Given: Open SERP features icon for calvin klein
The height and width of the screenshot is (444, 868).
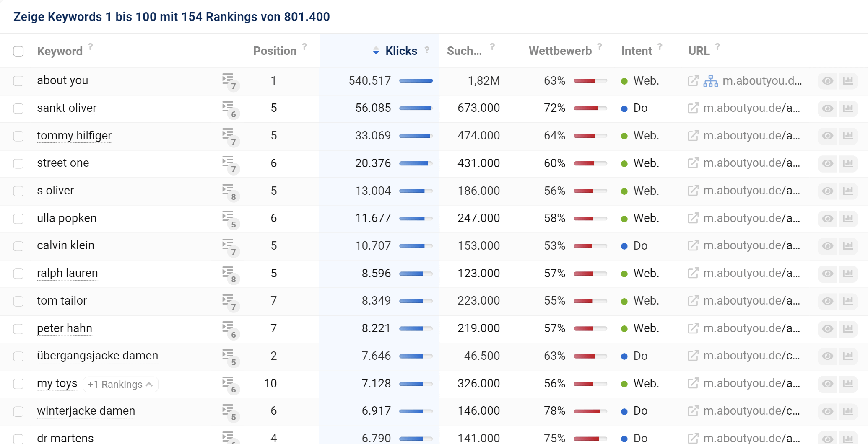Looking at the screenshot, I should pos(230,247).
